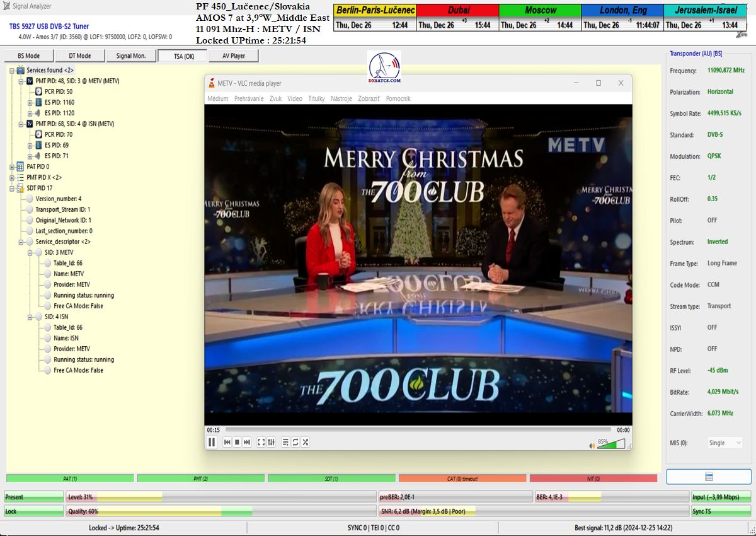The height and width of the screenshot is (536, 756).
Task: Expand the PAT PID 0 node
Action: (x=12, y=166)
